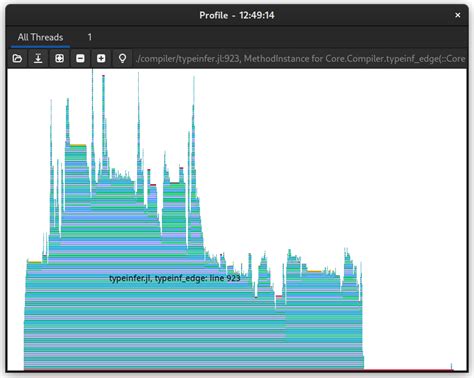Click the Profile - 12:49:14 title bar
Image resolution: width=474 pixels, height=378 pixels.
[237, 15]
